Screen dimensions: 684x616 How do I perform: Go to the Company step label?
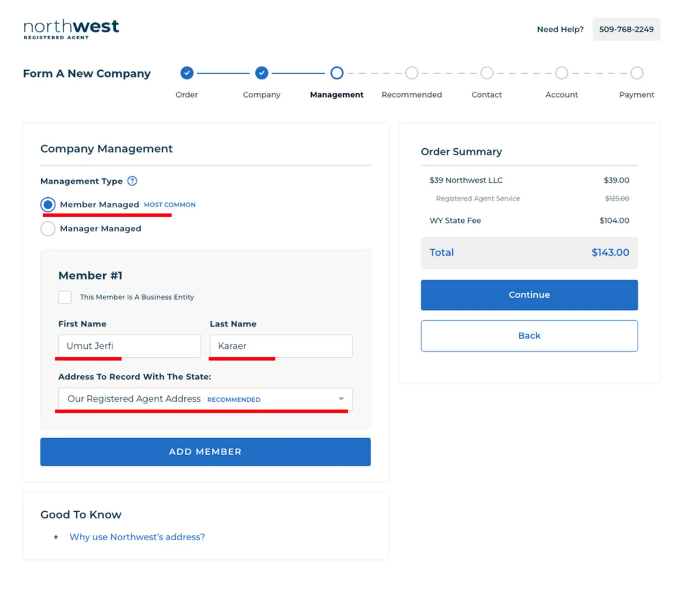[262, 95]
